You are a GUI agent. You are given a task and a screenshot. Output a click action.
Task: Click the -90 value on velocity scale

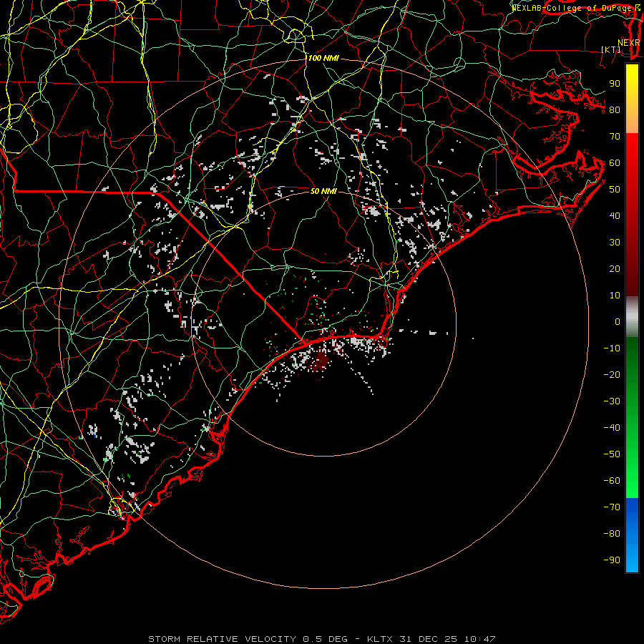point(612,560)
